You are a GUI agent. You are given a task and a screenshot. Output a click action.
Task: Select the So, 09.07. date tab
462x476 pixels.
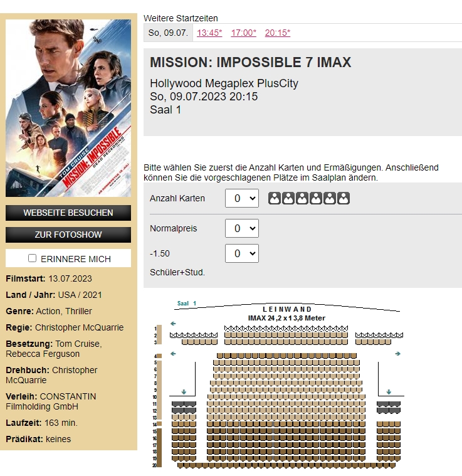[x=167, y=33]
